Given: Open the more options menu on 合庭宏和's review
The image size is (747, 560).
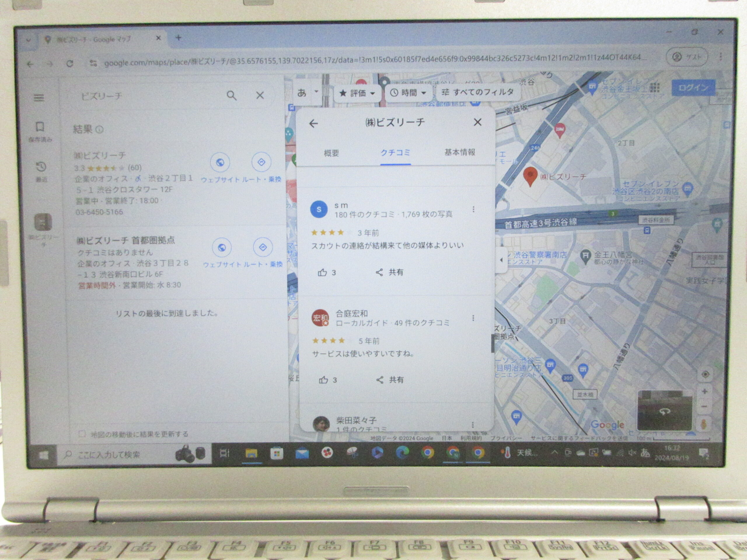Looking at the screenshot, I should pyautogui.click(x=473, y=318).
